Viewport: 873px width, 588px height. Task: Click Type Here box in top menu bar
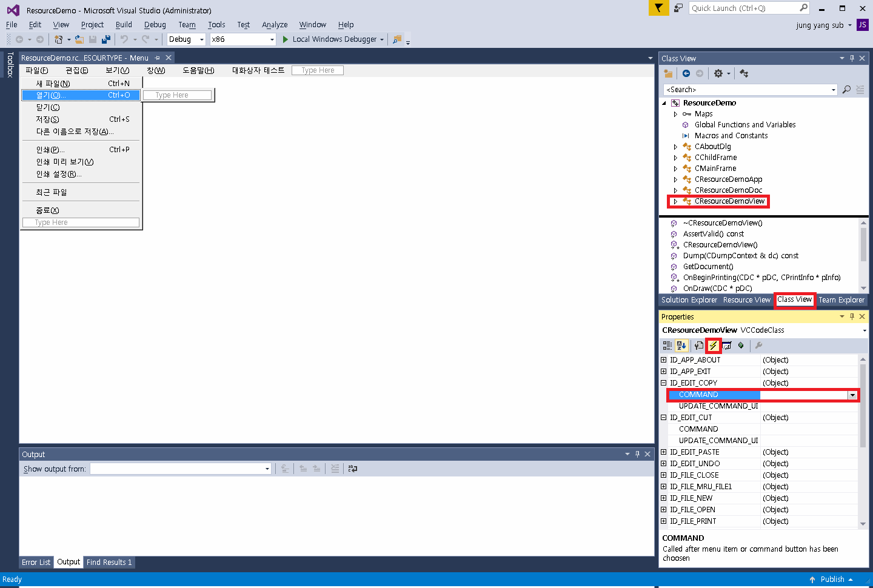(x=318, y=70)
